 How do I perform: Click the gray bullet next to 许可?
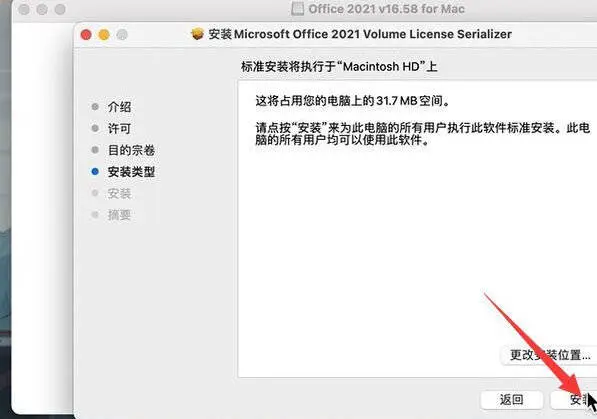click(95, 128)
